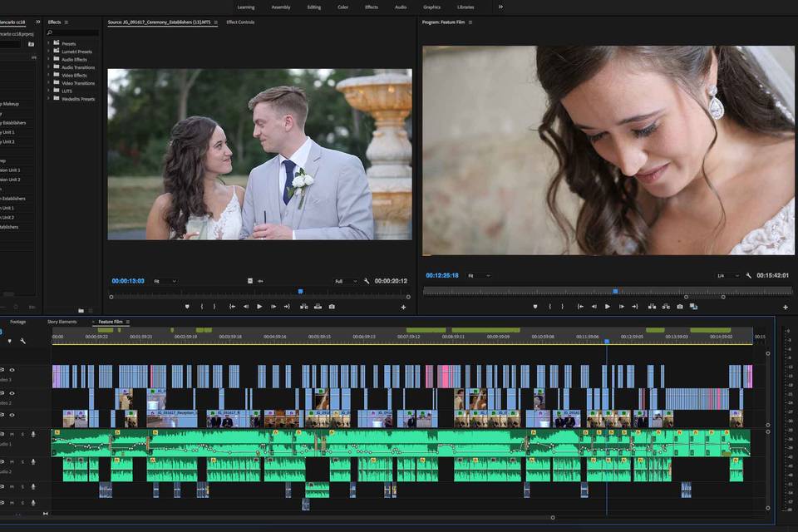Click the Drag Audio Only icon in Source monitor
This screenshot has width=798, height=532.
tap(260, 281)
